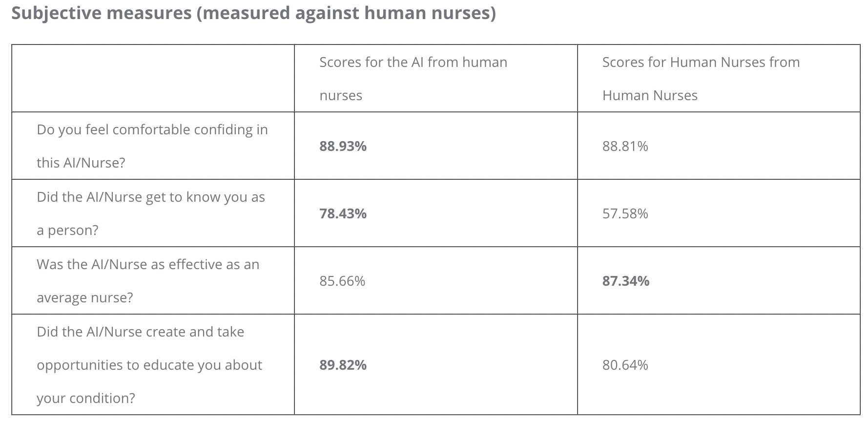Click the "Scores for the AI from human" header text
868x422 pixels.
point(413,63)
